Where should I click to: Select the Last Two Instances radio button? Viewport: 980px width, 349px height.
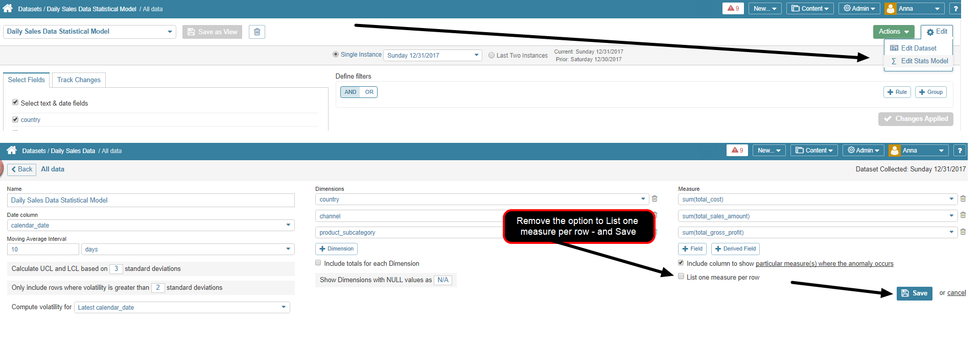(492, 55)
